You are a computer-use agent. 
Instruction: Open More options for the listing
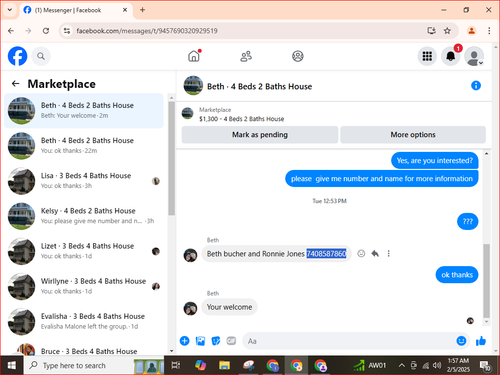click(x=413, y=135)
